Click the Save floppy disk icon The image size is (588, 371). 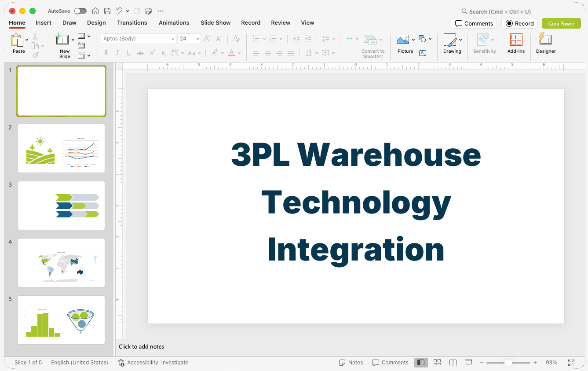click(x=107, y=11)
